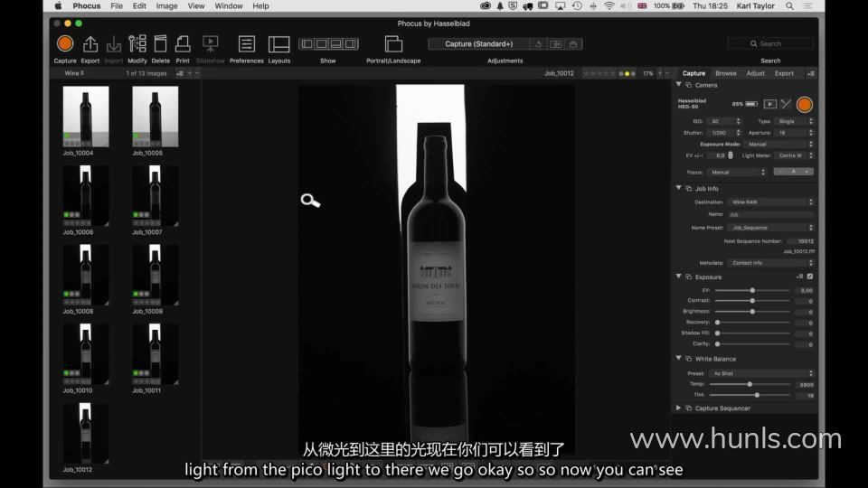
Task: Click the Wi-Fi icon in the menu bar
Action: pos(609,6)
